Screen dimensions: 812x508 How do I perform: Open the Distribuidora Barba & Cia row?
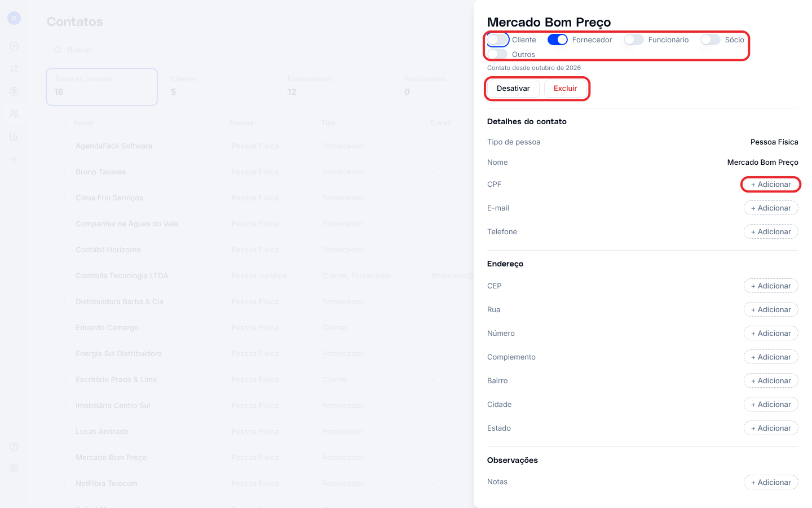(x=259, y=302)
